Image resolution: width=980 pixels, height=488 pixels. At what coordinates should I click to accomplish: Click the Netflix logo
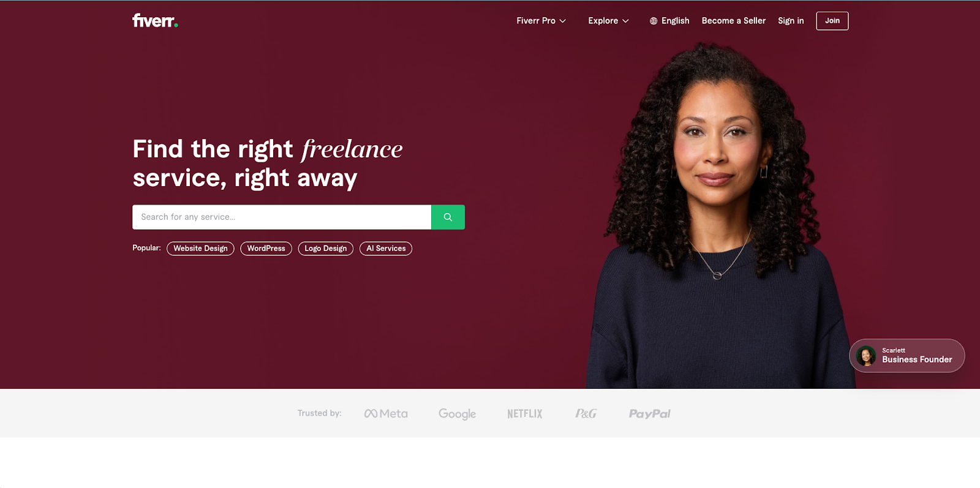tap(525, 414)
